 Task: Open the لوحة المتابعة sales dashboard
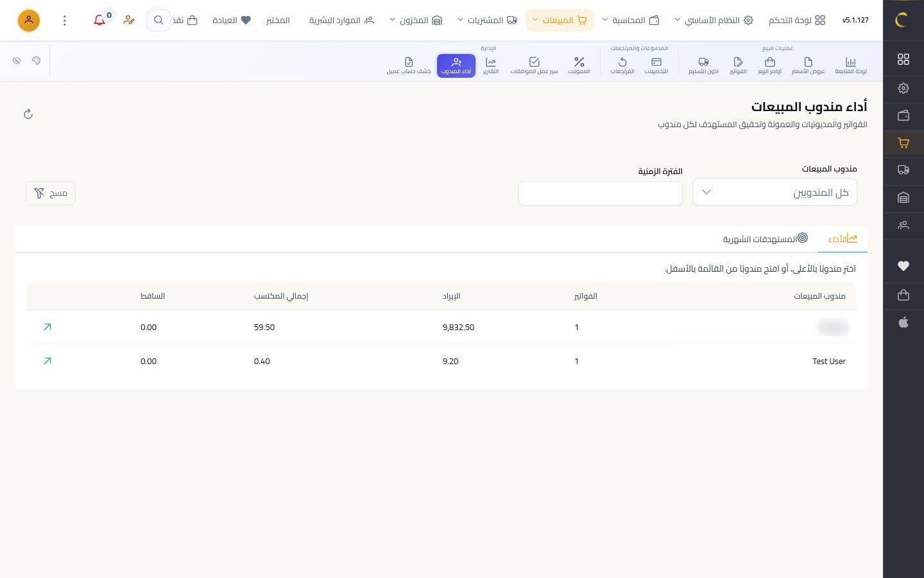tap(851, 65)
